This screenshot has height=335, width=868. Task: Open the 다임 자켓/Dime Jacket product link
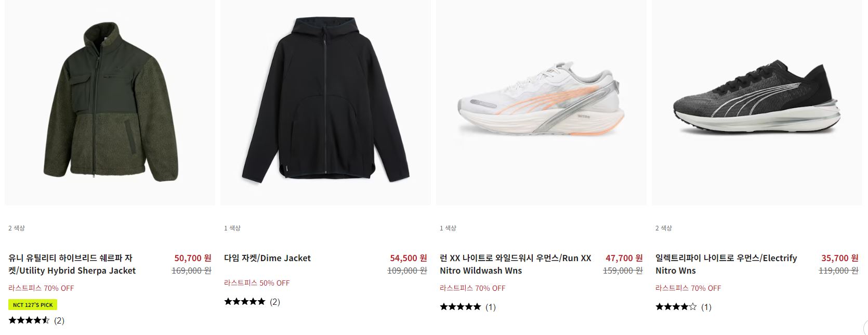tap(267, 258)
